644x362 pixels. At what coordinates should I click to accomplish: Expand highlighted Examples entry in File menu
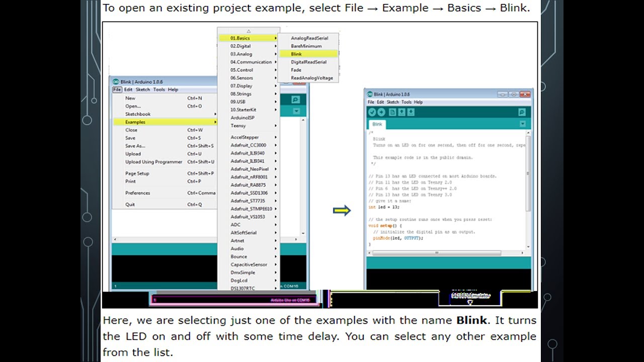click(x=165, y=122)
